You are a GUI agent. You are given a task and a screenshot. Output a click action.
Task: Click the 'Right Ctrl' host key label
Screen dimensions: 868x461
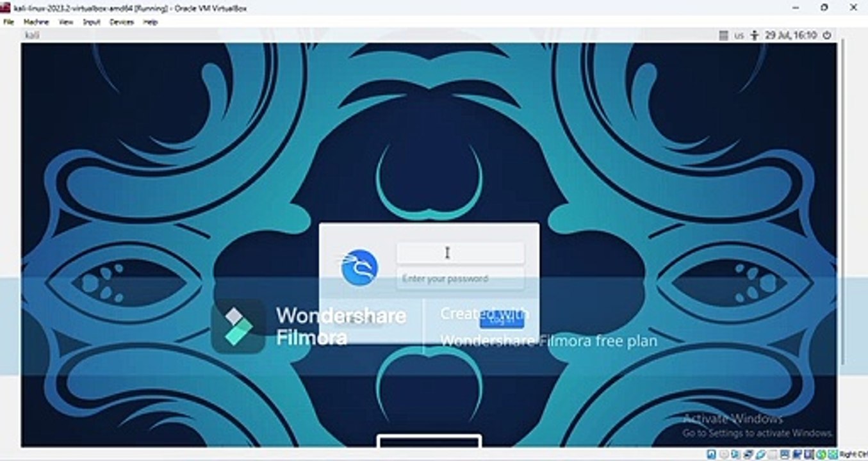853,454
